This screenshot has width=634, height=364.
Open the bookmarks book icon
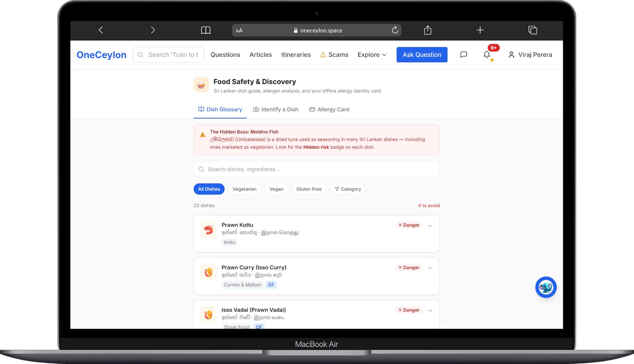(206, 30)
